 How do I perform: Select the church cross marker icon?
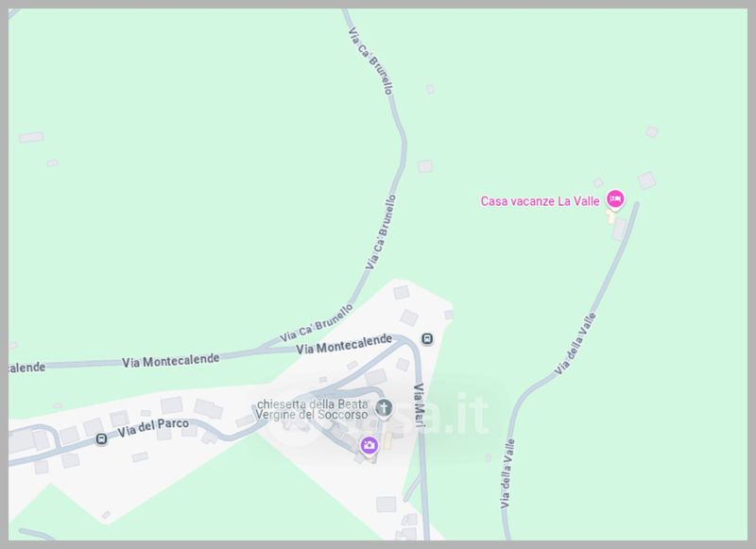pos(384,409)
